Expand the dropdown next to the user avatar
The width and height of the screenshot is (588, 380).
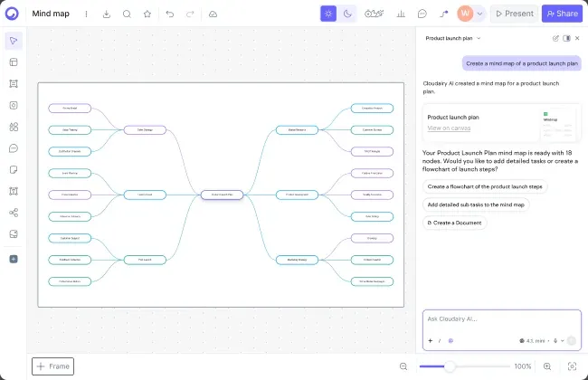(479, 14)
